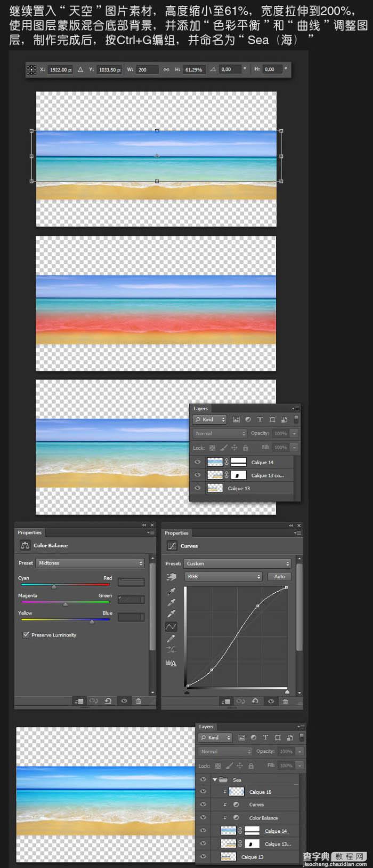Hide Calque 14 in the upper Layers panel

click(x=198, y=462)
